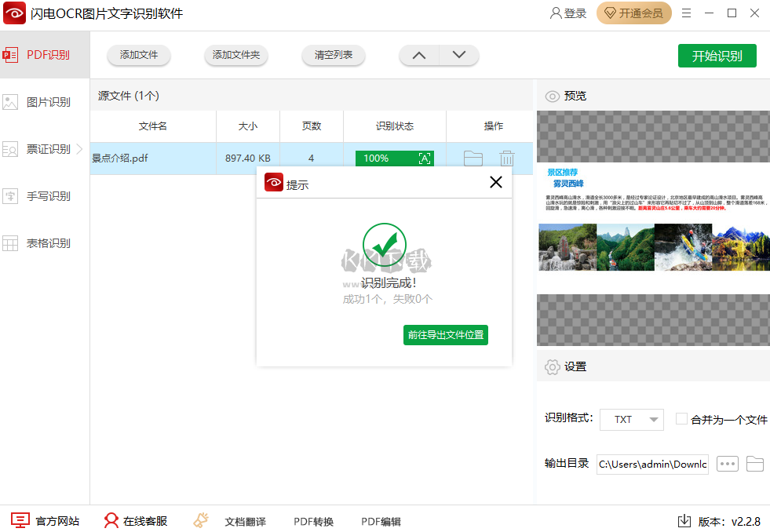Open the hamburger menu in title bar
Image resolution: width=770 pixels, height=532 pixels.
(687, 13)
